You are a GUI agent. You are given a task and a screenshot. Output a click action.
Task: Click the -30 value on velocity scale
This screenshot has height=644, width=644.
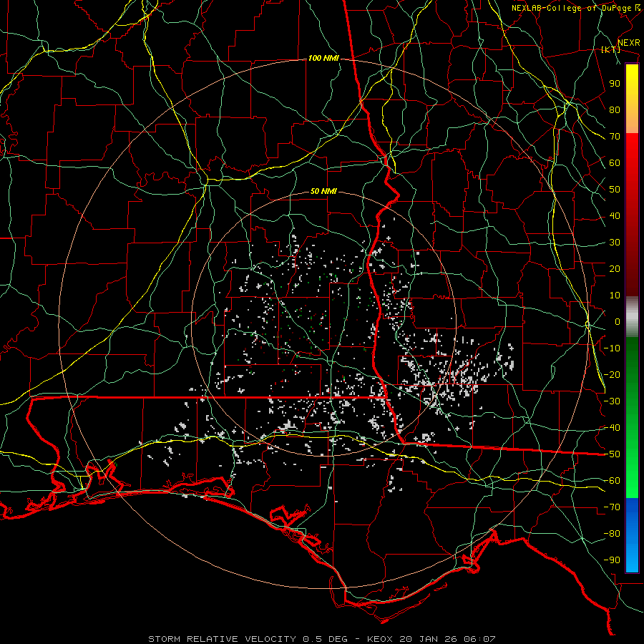coord(612,401)
